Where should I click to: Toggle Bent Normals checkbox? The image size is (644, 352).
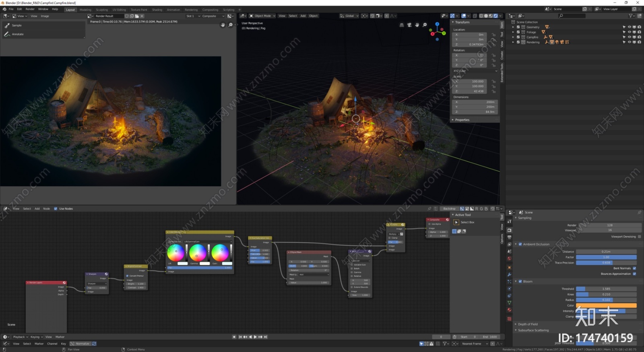tap(634, 268)
